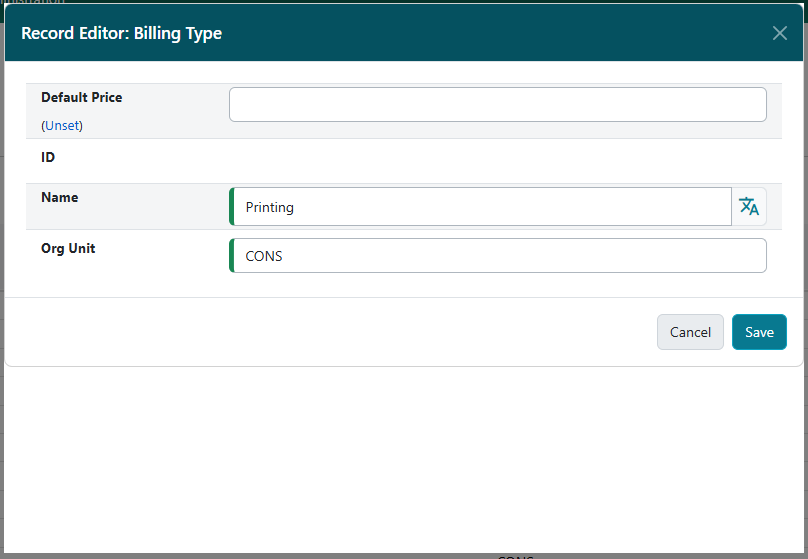Click the Record Editor: Billing Type title
Screen dimensions: 808x559
click(121, 34)
